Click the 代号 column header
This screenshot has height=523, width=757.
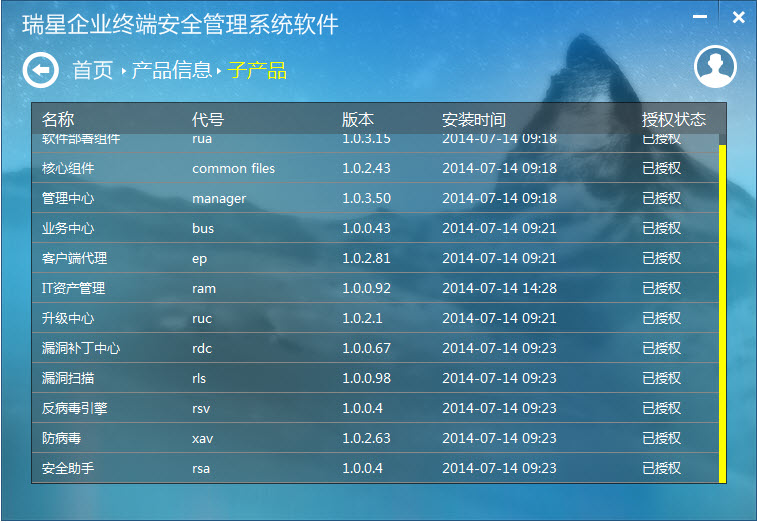207,119
